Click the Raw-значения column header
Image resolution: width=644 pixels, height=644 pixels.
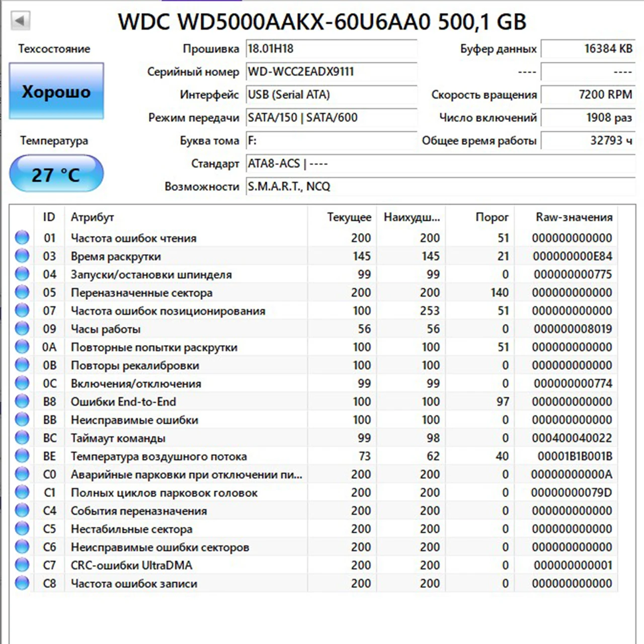[x=567, y=217]
